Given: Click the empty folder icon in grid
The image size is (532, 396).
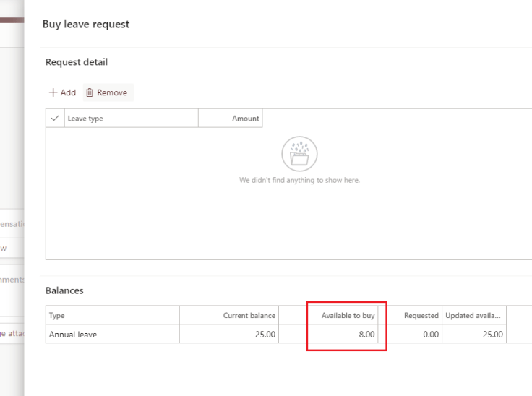Looking at the screenshot, I should click(299, 153).
